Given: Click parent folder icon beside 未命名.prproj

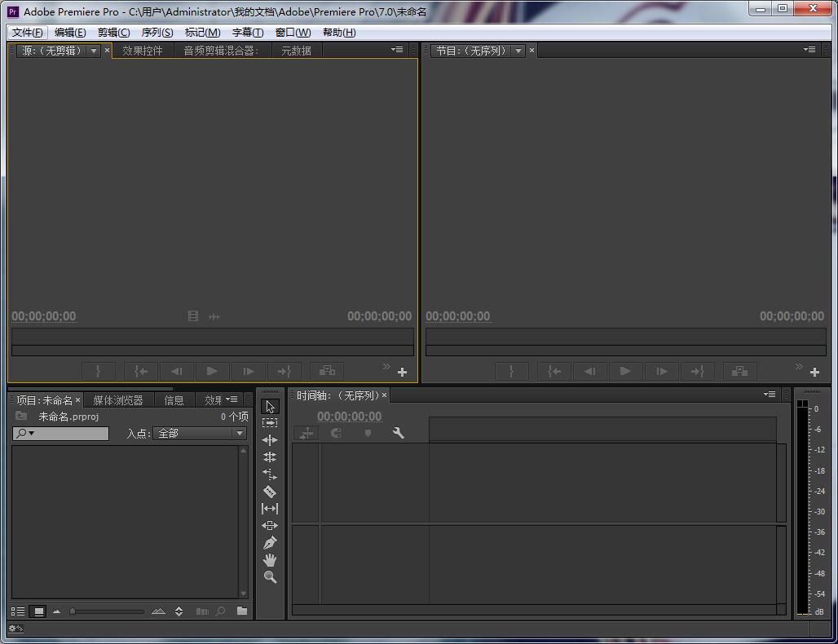Looking at the screenshot, I should pyautogui.click(x=21, y=416).
